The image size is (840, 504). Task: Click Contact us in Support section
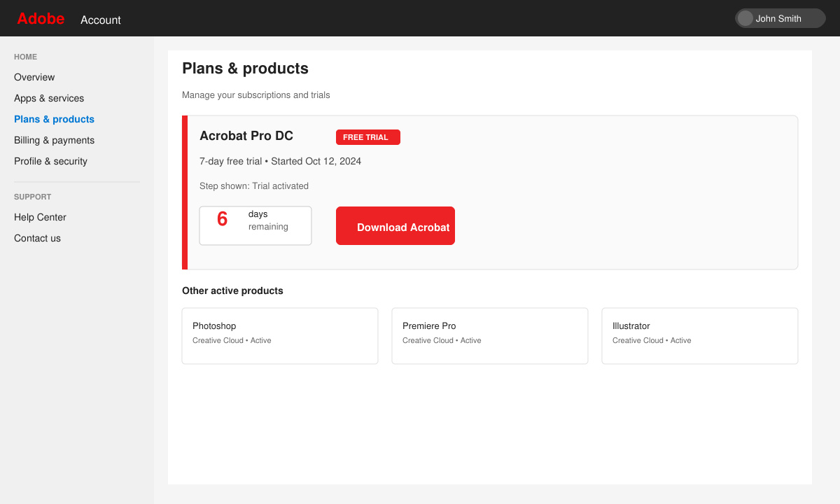[x=37, y=238]
